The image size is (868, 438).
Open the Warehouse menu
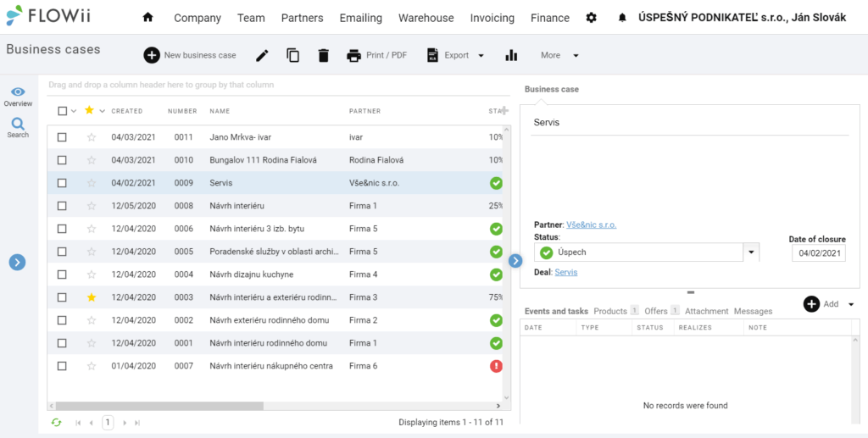coord(426,19)
